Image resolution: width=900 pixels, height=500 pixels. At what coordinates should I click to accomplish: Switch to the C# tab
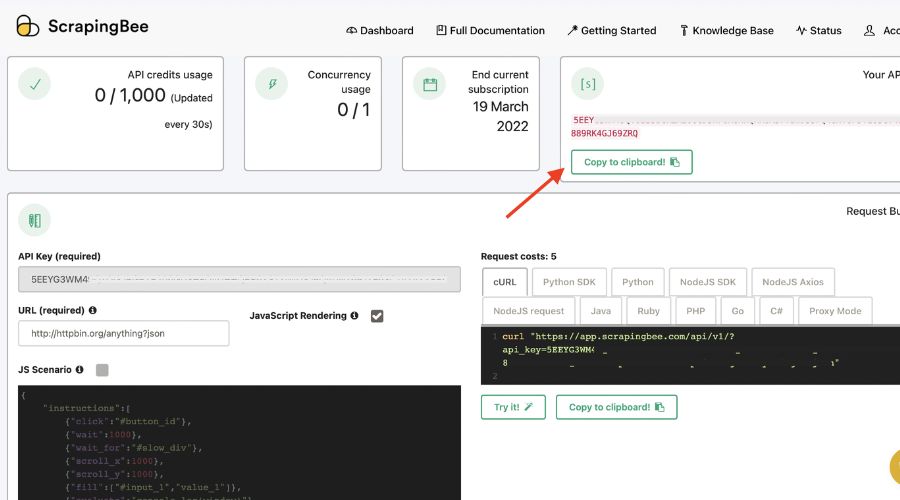click(776, 311)
